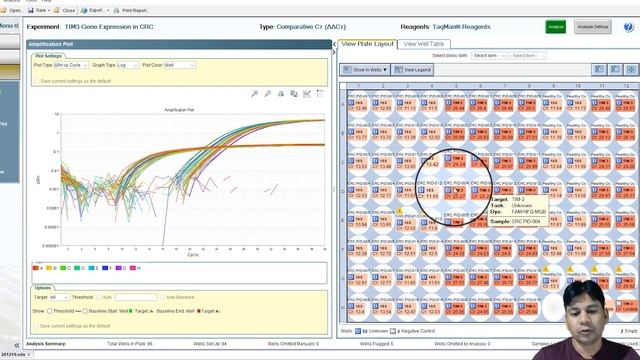
Task: Enable Show Baseline Start checkbox
Action: pyautogui.click(x=85, y=311)
